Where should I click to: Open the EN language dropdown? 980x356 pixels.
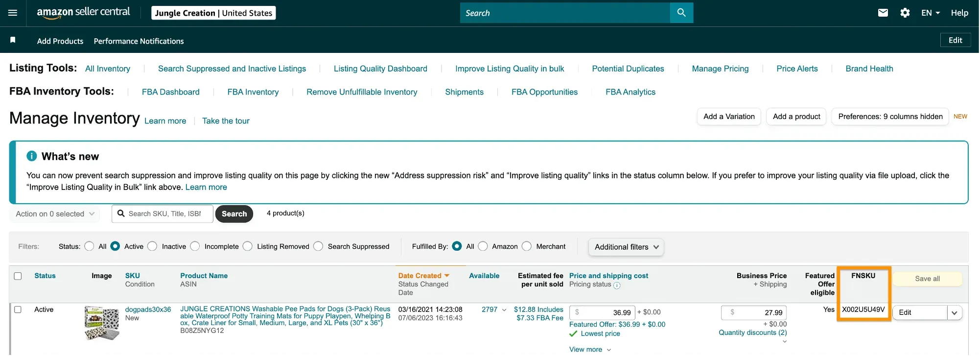[930, 13]
